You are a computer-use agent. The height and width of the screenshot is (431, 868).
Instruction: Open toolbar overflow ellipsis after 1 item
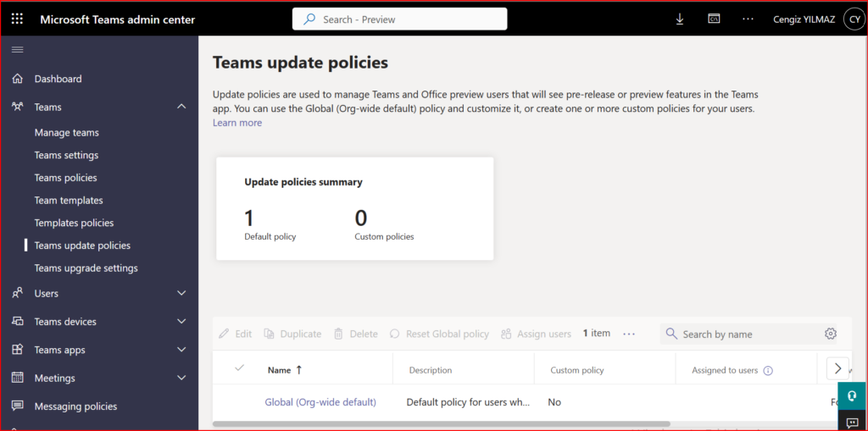click(629, 334)
